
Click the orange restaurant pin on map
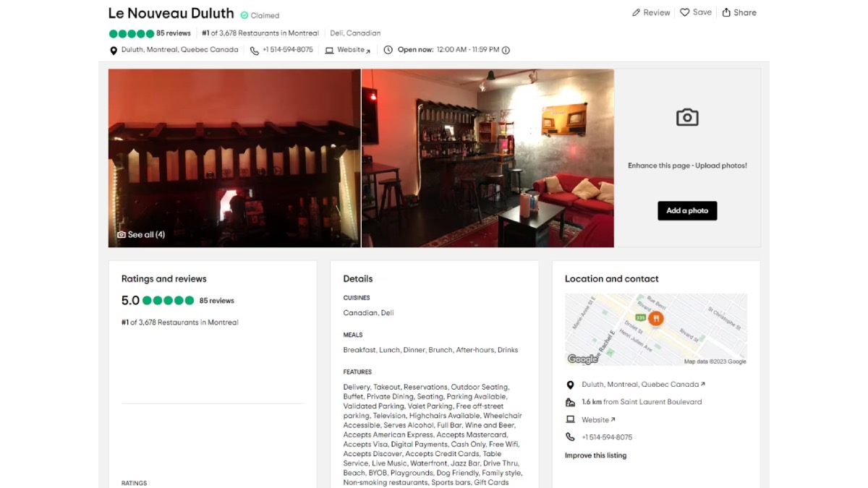pyautogui.click(x=656, y=318)
